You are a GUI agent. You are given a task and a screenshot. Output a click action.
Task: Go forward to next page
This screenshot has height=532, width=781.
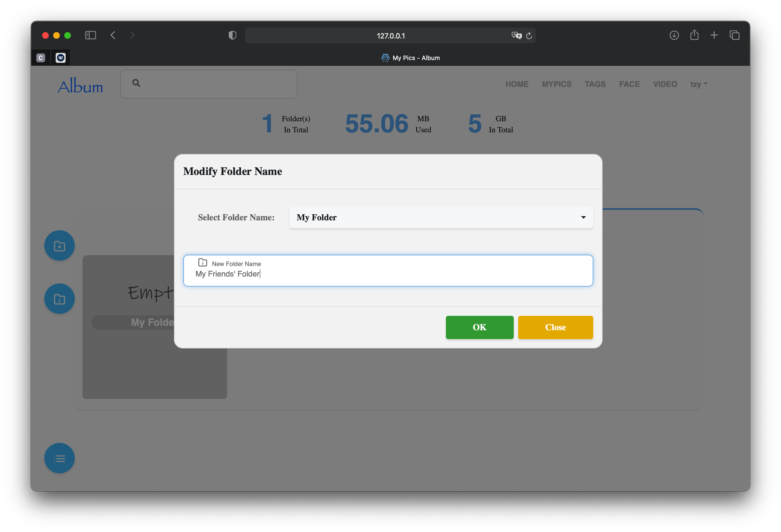pyautogui.click(x=132, y=35)
